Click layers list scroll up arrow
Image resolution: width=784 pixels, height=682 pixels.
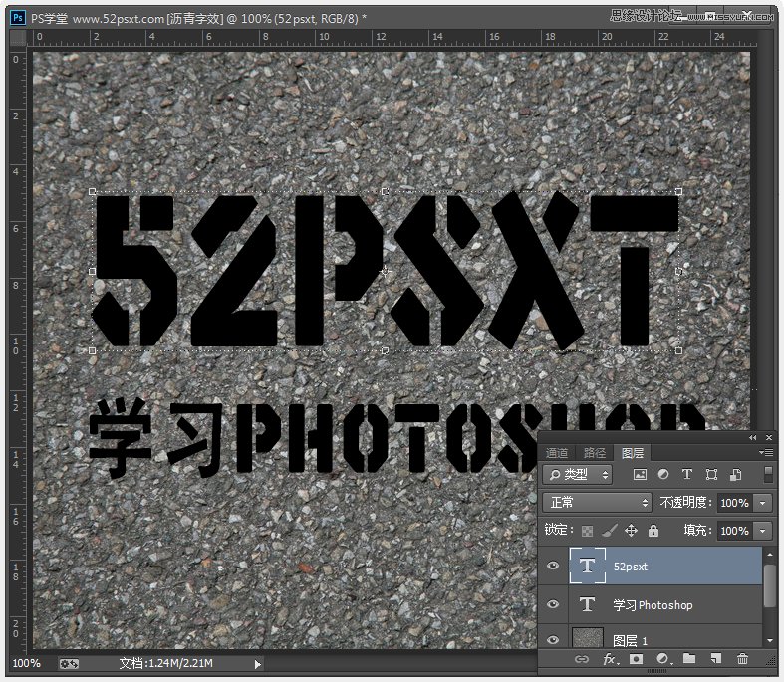[x=770, y=555]
